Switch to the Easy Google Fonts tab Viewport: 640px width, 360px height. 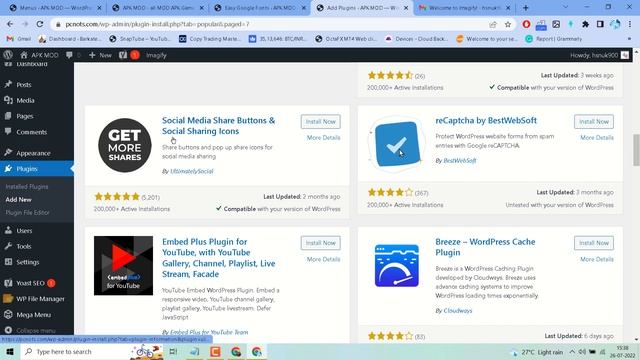(260, 8)
